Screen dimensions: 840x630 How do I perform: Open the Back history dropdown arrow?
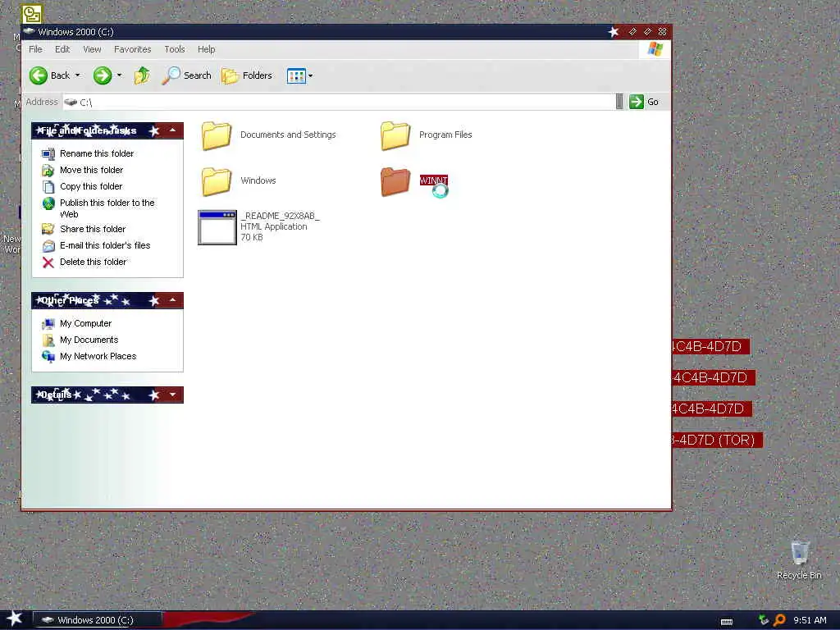(78, 75)
